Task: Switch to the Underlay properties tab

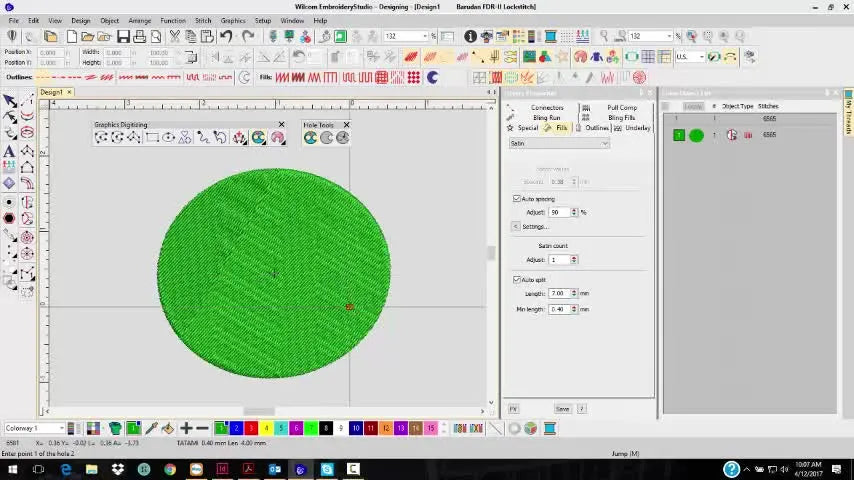Action: 632,128
